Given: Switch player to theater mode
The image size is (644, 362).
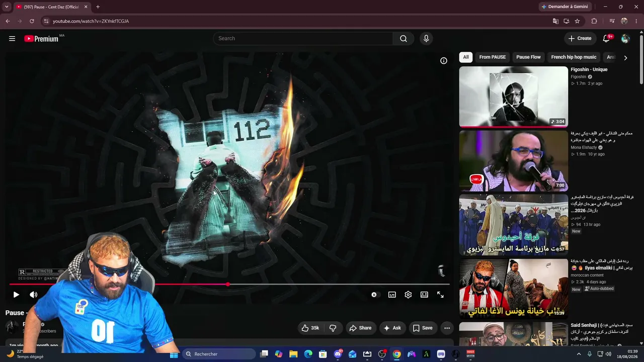Looking at the screenshot, I should [x=424, y=295].
